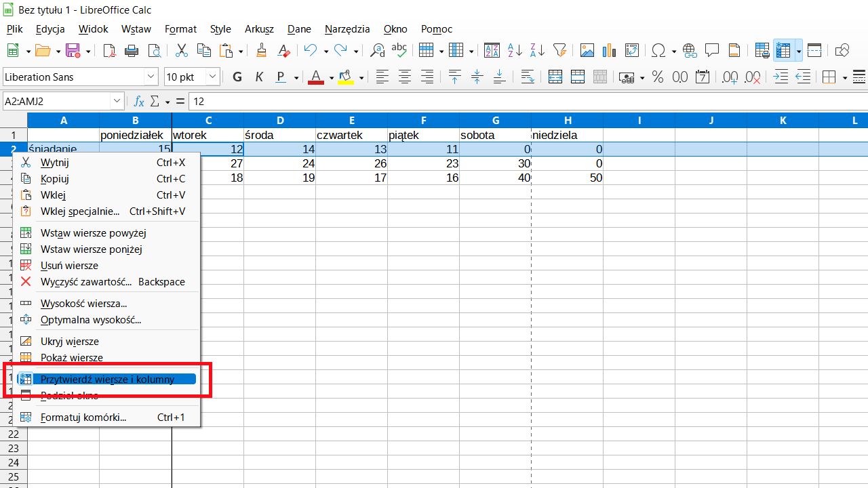Screen dimensions: 868x488
Task: Choose Wstaw wiersze powyżej from context menu
Action: tap(93, 232)
